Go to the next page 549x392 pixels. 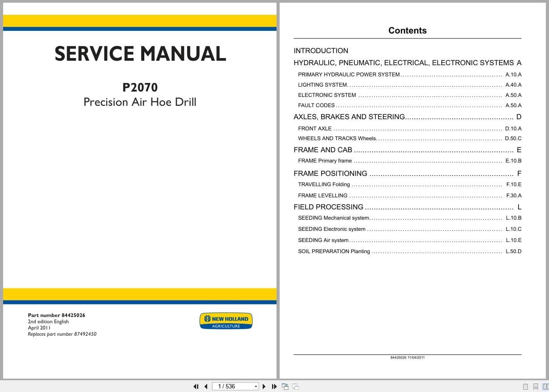(x=264, y=387)
